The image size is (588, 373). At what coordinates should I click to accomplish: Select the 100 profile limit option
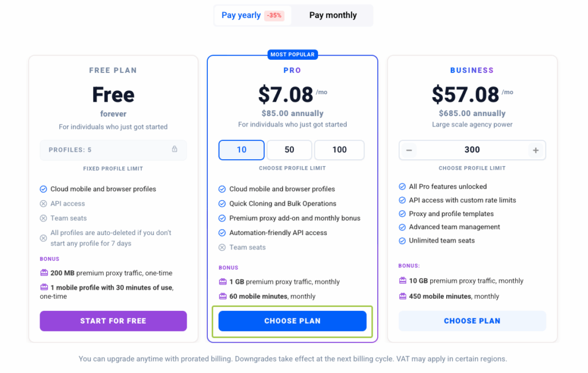339,150
